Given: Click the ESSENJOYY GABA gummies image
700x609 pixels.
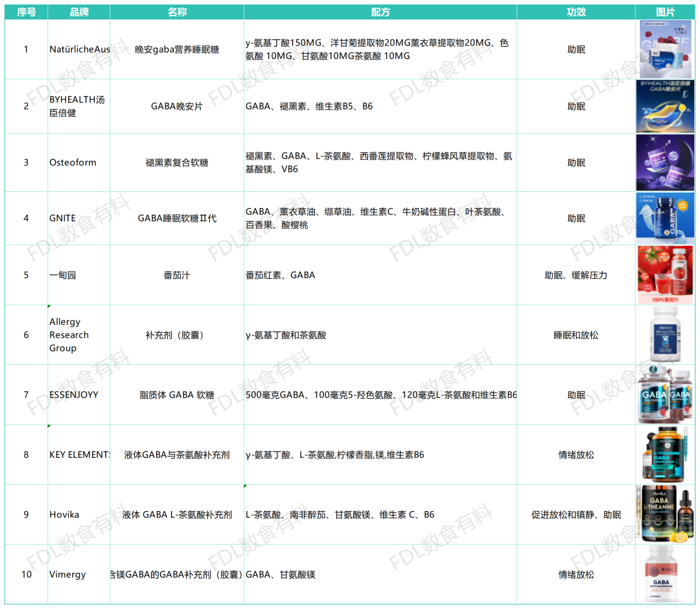Looking at the screenshot, I should coord(665,394).
